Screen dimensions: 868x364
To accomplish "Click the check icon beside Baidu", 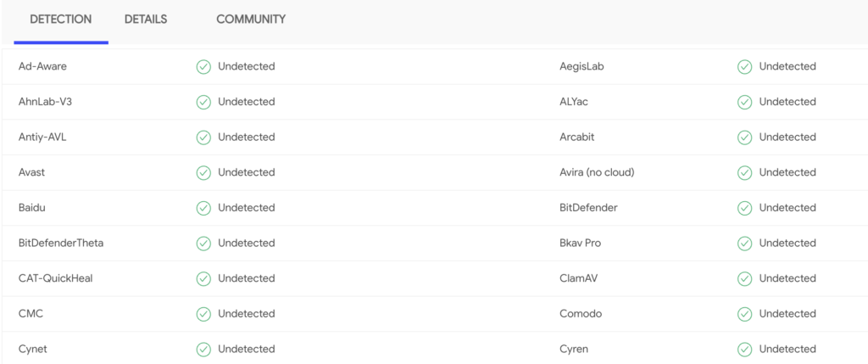I will 203,209.
